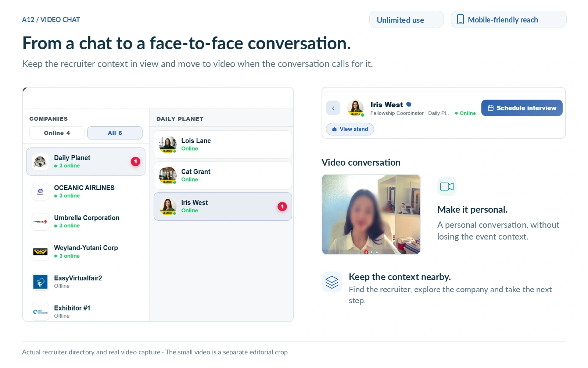Image resolution: width=588 pixels, height=368 pixels.
Task: Select OCEANIC AIRLINES company row
Action: (86, 191)
